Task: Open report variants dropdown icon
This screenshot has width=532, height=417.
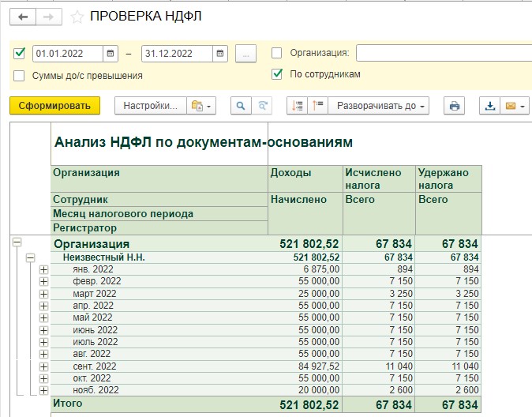Action: coord(201,106)
